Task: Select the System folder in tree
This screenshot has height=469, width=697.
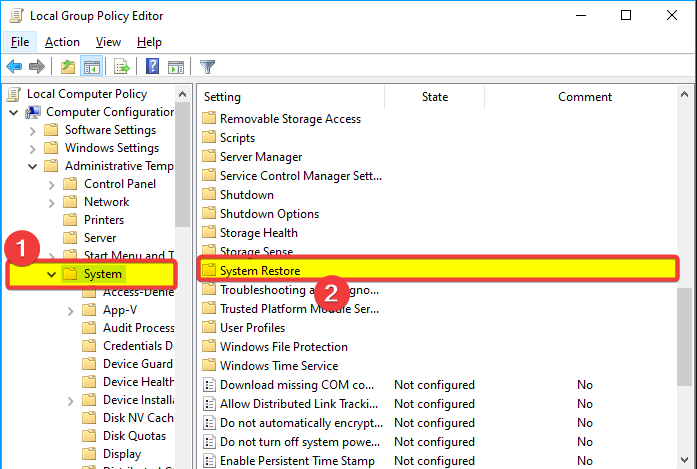Action: coord(102,274)
